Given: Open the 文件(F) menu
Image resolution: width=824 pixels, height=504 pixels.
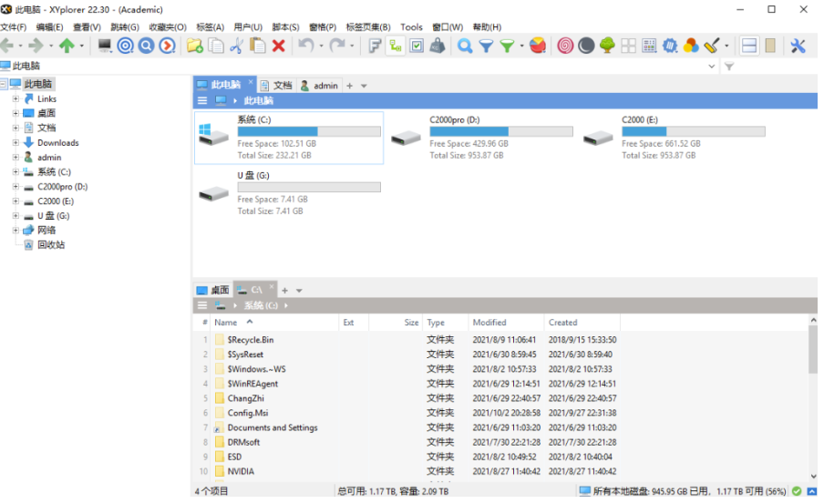Looking at the screenshot, I should (x=13, y=26).
